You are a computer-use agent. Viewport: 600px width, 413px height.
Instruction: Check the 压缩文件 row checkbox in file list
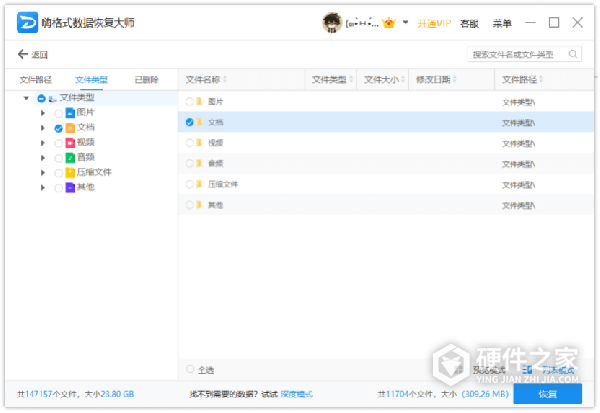[x=189, y=184]
